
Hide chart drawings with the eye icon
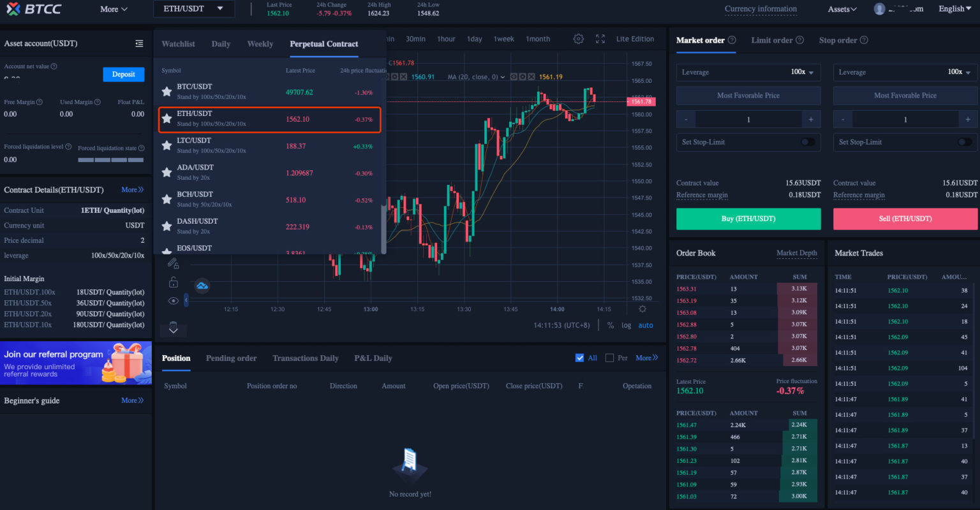173,300
